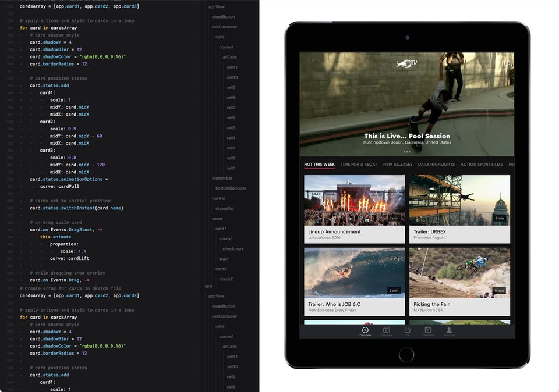
Task: Open the DAILY HIGHLIGHTS tab
Action: [x=436, y=165]
